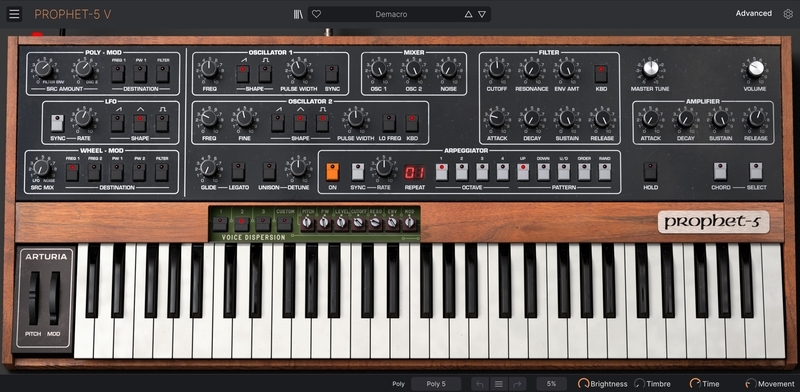Click the MASTER TUNE knob

click(651, 68)
